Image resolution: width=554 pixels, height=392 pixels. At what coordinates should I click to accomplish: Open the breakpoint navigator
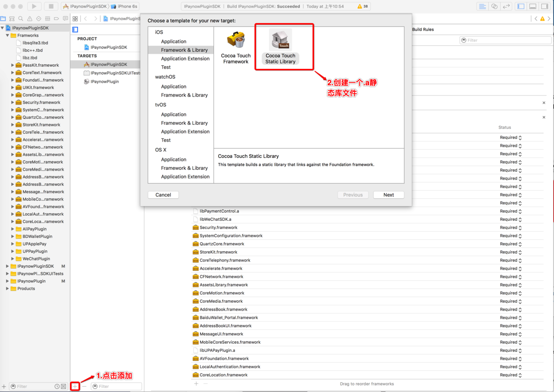click(56, 19)
